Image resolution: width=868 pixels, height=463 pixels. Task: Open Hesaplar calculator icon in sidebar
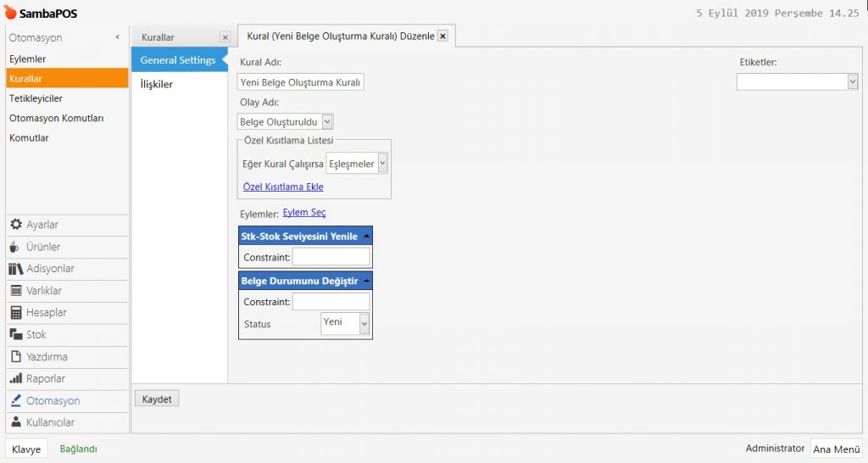point(15,313)
